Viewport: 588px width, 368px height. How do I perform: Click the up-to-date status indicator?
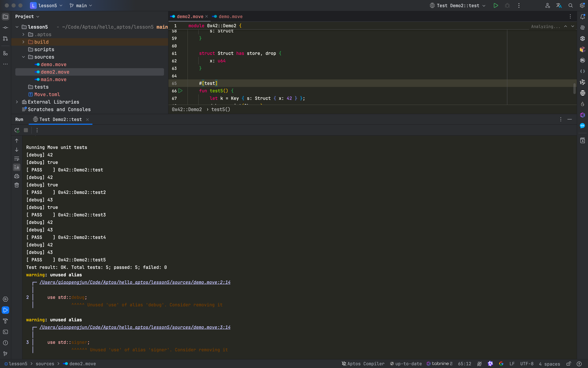click(406, 364)
